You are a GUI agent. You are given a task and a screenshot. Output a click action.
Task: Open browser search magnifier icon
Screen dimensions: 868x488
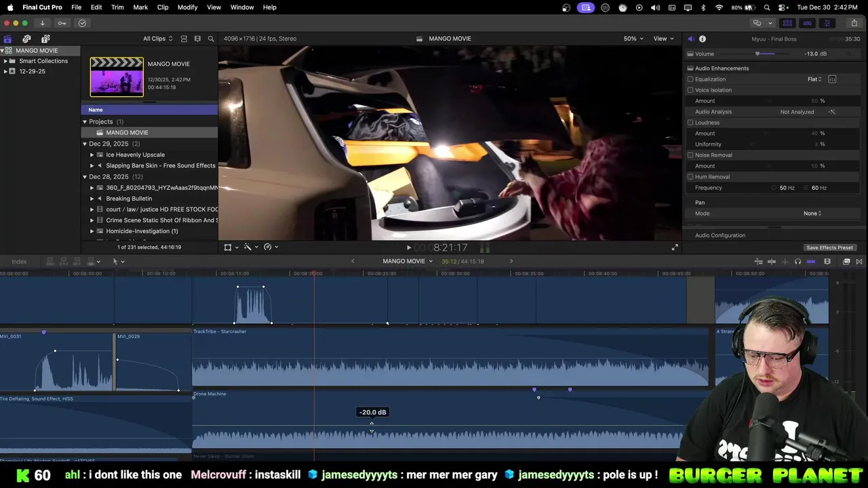[211, 39]
